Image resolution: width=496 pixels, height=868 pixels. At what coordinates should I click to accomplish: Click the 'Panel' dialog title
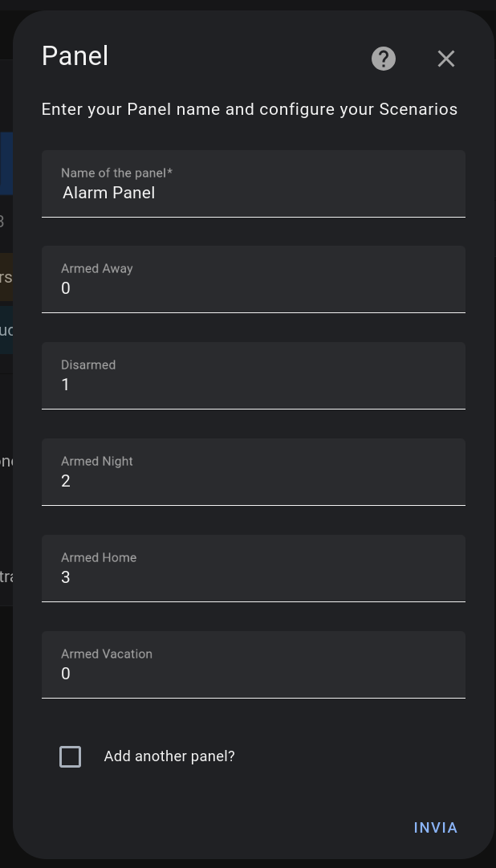tap(75, 56)
